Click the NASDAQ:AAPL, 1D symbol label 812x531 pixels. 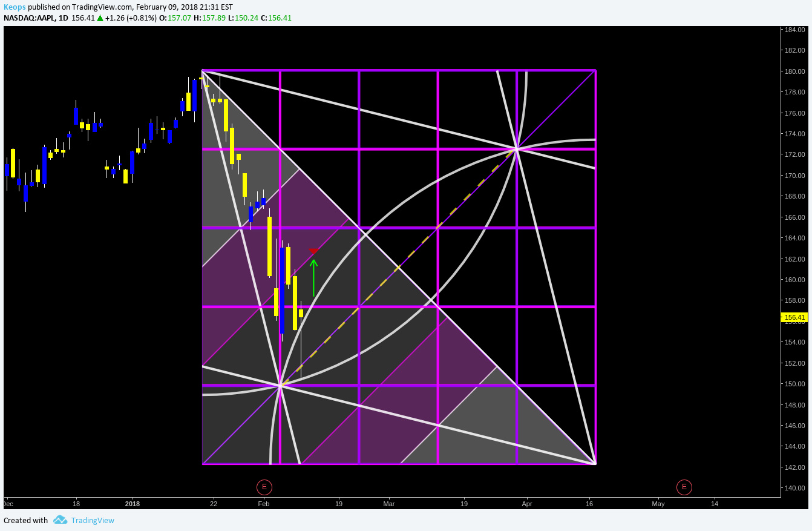36,18
